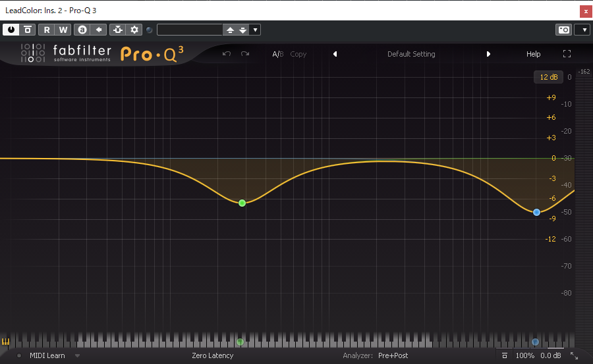The image size is (593, 364).
Task: Click the -12 dB scale label
Action: pos(550,239)
